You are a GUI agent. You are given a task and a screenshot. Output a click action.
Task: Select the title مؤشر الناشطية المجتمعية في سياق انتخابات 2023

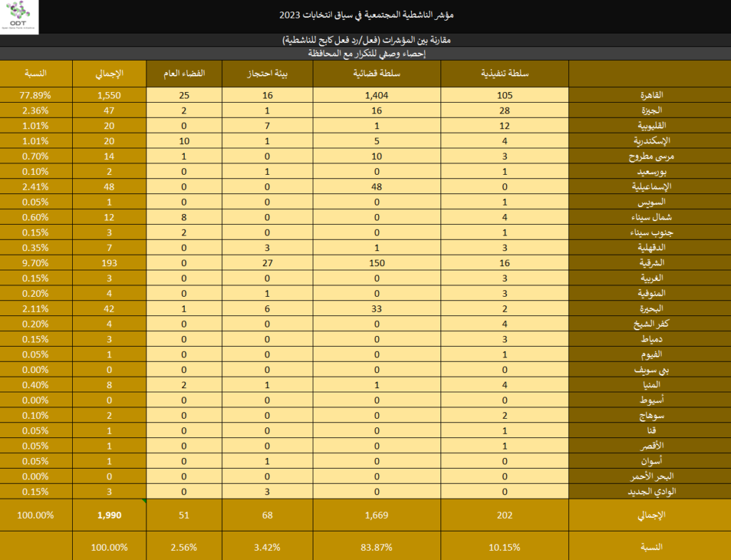[366, 15]
